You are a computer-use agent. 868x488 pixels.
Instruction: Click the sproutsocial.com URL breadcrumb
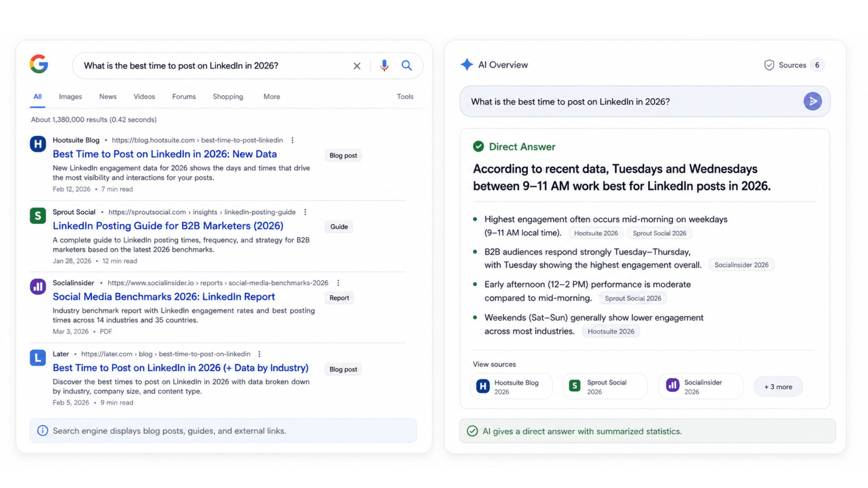pyautogui.click(x=202, y=212)
